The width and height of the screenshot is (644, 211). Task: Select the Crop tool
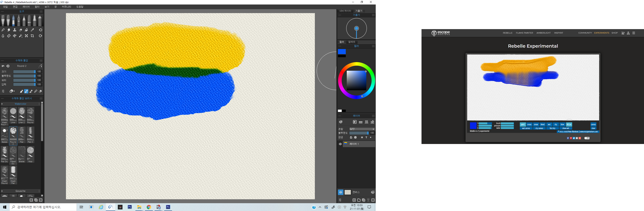[32, 36]
